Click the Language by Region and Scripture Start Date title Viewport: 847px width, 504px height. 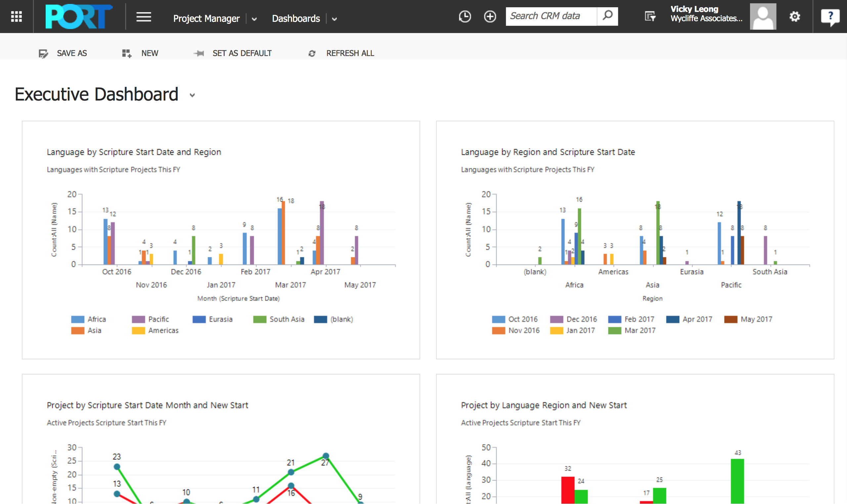(x=548, y=152)
